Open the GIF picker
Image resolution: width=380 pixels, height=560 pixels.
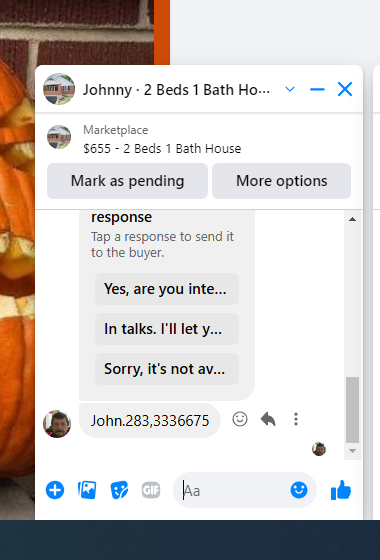tap(151, 490)
